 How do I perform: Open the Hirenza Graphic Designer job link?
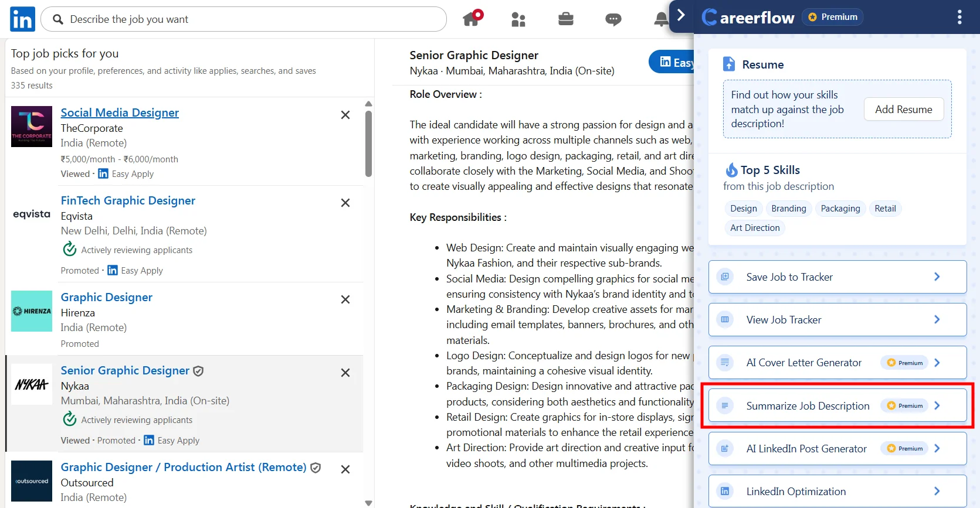[106, 297]
